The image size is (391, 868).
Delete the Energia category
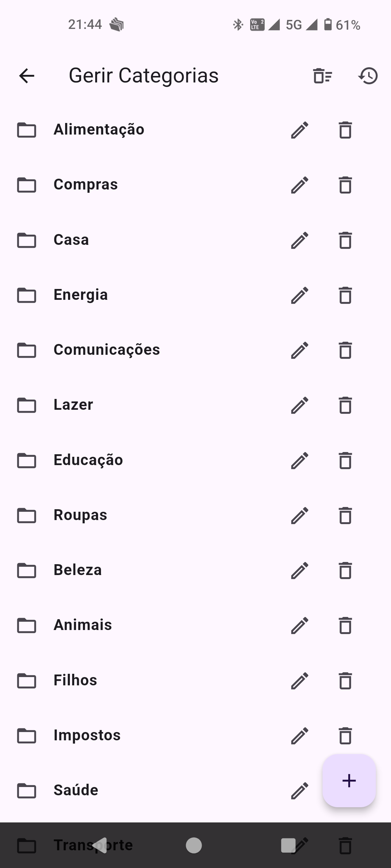(x=345, y=295)
